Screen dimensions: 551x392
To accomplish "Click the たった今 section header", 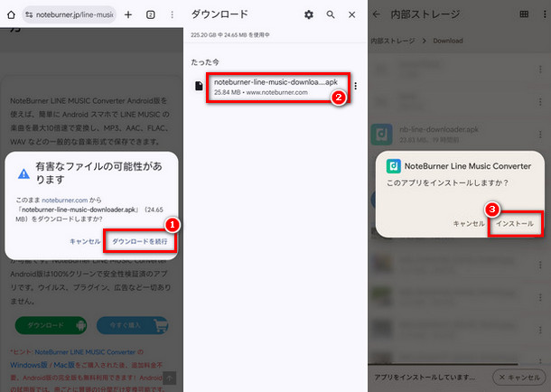I will pyautogui.click(x=205, y=62).
